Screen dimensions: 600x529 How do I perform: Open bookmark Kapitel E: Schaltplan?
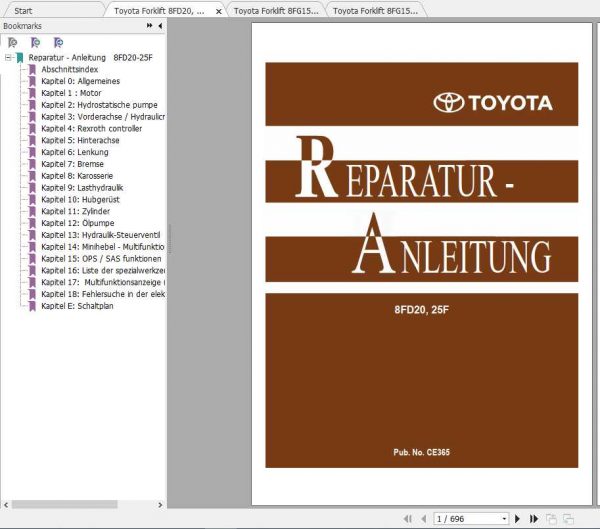click(x=77, y=306)
